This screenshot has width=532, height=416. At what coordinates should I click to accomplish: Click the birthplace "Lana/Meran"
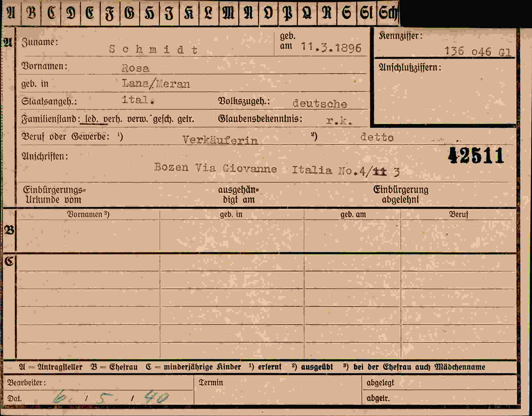[x=156, y=84]
